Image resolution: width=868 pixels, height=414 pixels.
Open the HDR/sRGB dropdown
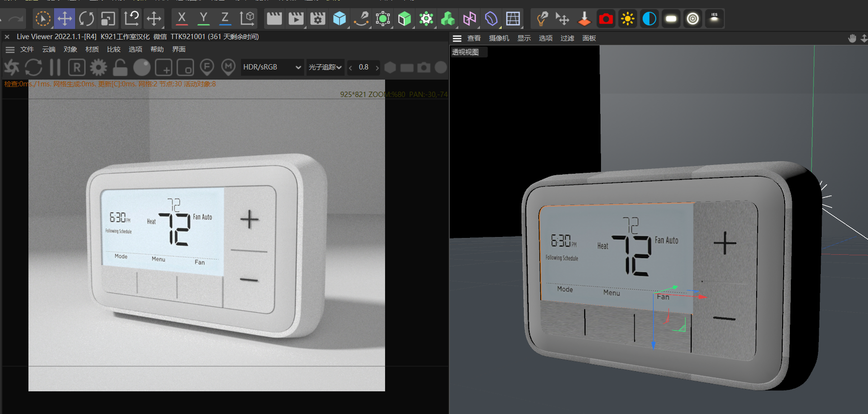272,67
